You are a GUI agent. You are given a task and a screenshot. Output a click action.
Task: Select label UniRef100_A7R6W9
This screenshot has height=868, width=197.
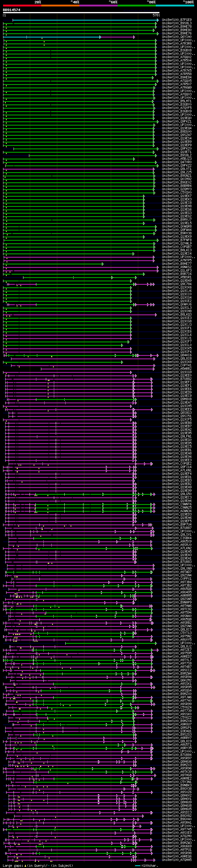(x=177, y=88)
